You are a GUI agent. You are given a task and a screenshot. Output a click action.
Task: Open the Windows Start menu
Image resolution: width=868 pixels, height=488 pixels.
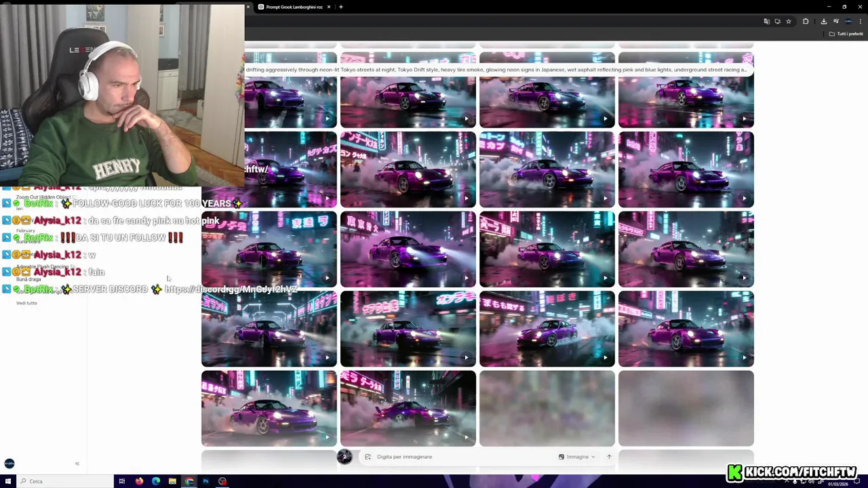tap(8, 481)
